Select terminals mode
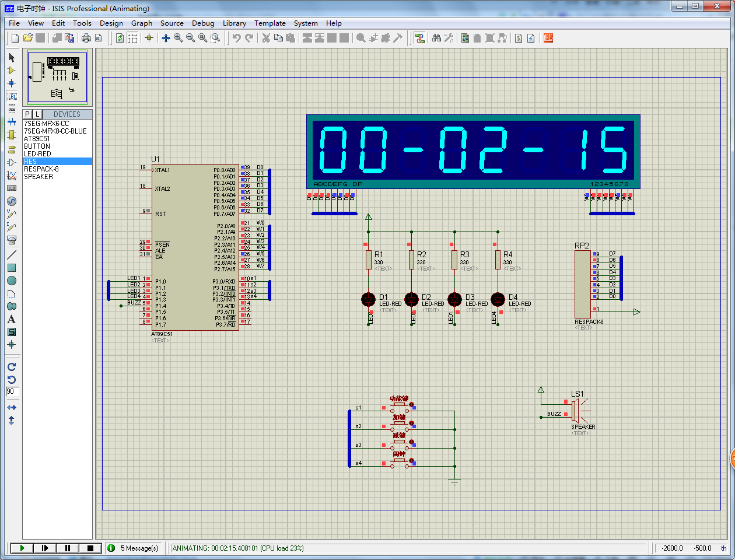This screenshot has height=560, width=735. pos(12,149)
